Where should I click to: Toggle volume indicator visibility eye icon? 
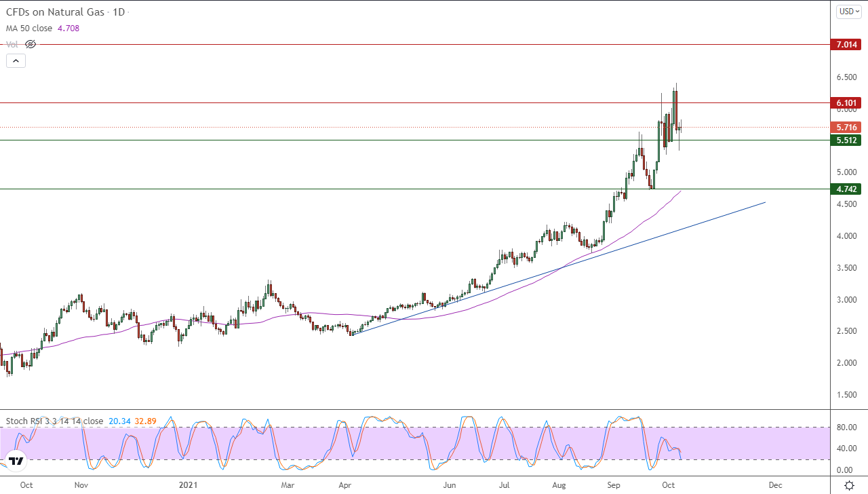pos(30,44)
